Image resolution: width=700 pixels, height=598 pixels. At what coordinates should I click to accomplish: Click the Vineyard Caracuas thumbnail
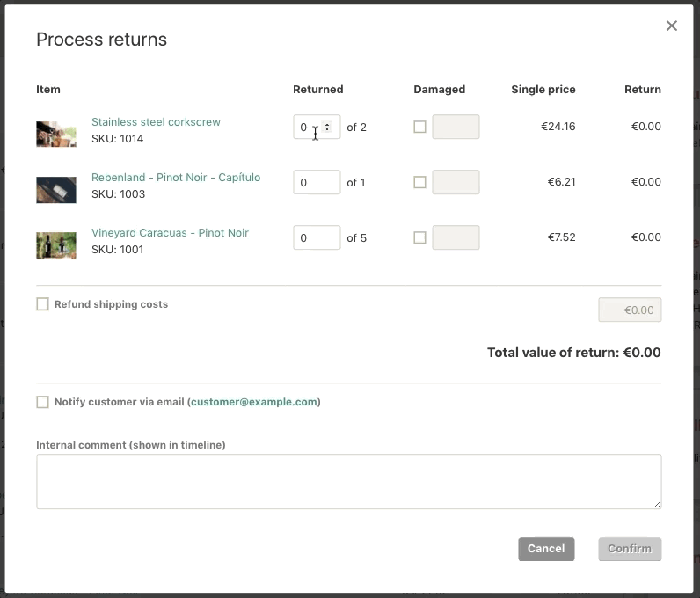pos(56,245)
